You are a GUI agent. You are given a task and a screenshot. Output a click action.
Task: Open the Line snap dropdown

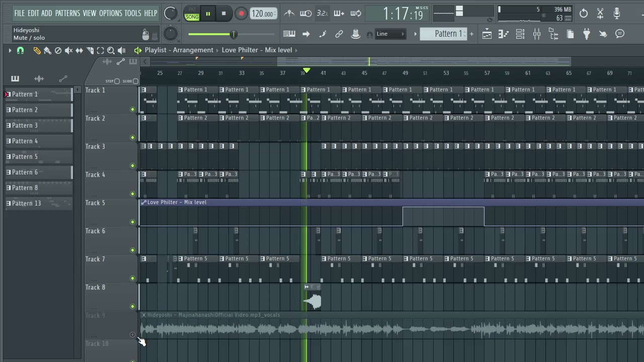pyautogui.click(x=390, y=34)
